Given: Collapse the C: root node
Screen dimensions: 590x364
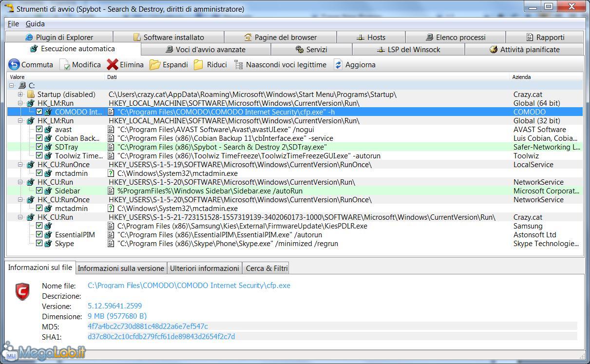Looking at the screenshot, I should point(12,86).
